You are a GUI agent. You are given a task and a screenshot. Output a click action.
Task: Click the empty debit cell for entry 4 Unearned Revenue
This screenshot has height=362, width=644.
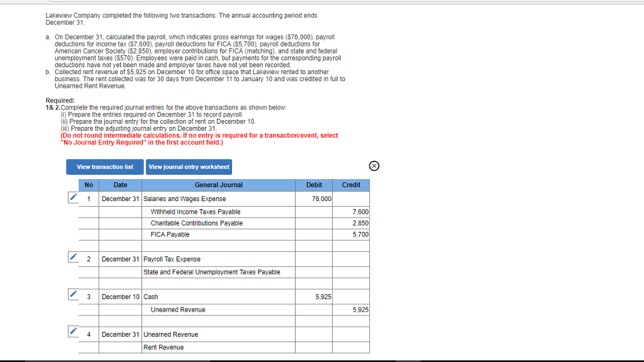pos(314,334)
